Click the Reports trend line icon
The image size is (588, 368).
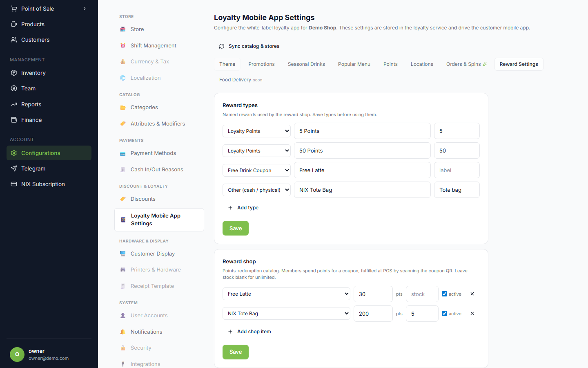[14, 104]
